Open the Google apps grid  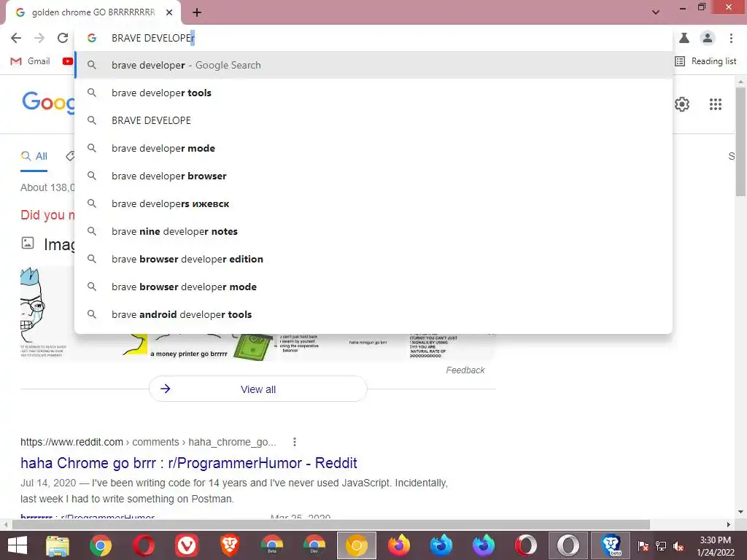tap(715, 104)
